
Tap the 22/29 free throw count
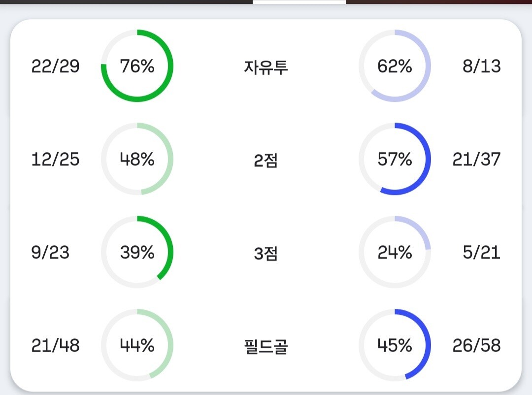coord(55,66)
